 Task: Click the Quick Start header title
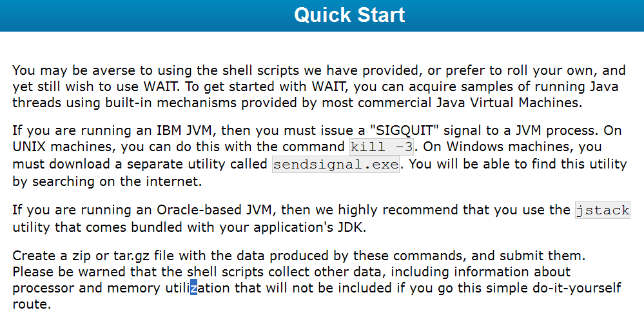coord(349,15)
